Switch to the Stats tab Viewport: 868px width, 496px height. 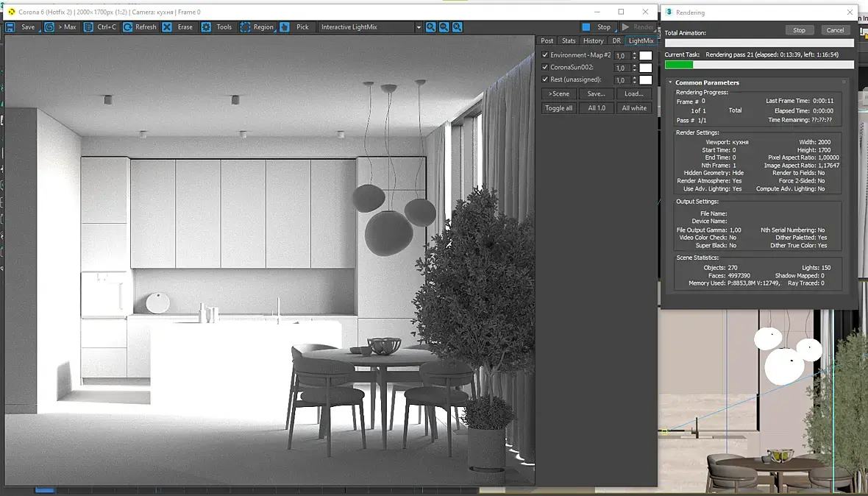point(569,40)
